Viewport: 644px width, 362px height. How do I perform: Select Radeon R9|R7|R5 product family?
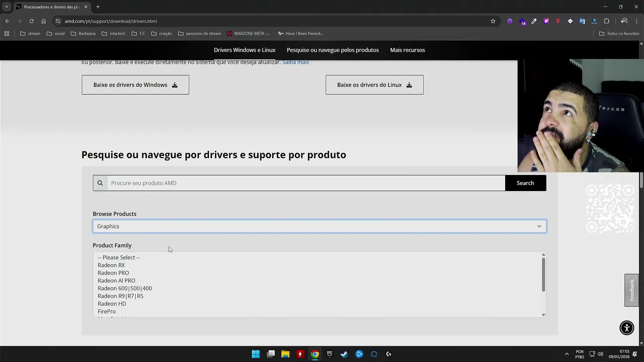tap(120, 296)
